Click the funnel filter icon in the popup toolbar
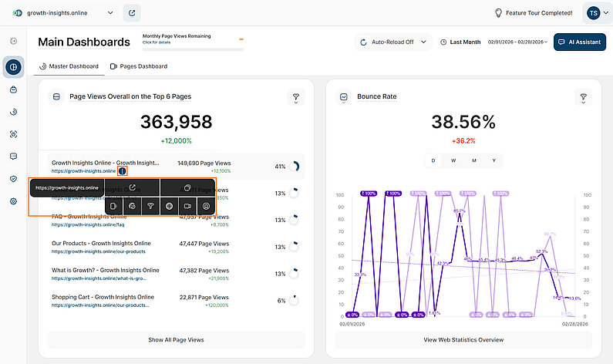613x364 pixels. (150, 207)
